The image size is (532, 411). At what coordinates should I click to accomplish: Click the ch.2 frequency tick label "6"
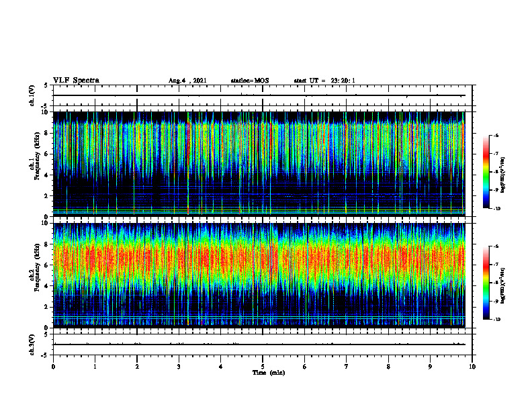47,265
